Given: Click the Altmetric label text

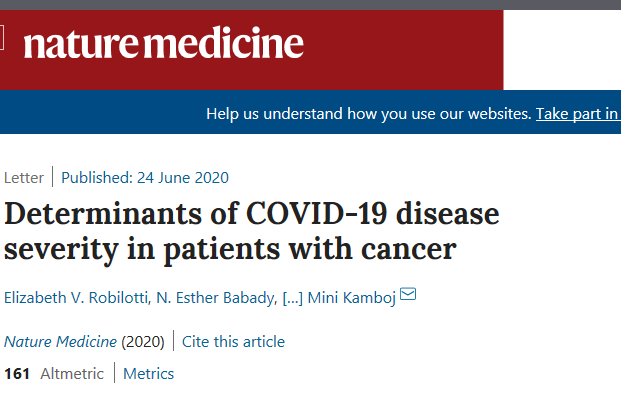Looking at the screenshot, I should (72, 374).
